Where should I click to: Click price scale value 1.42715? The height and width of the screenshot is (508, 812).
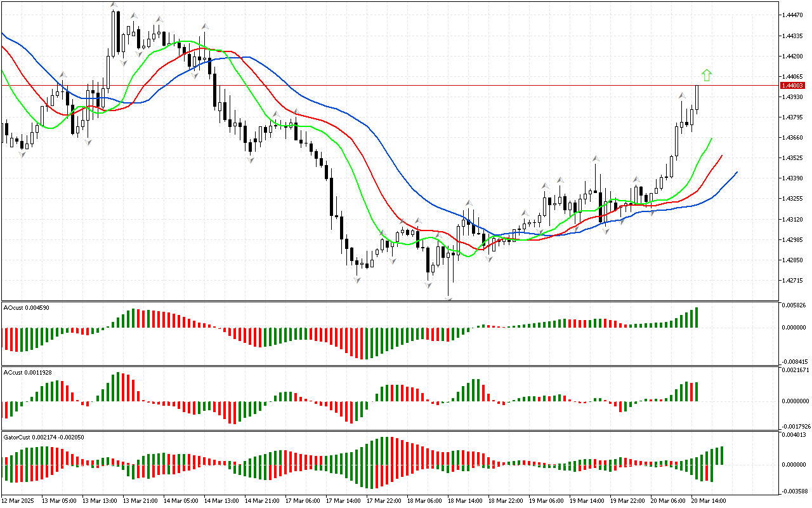794,280
